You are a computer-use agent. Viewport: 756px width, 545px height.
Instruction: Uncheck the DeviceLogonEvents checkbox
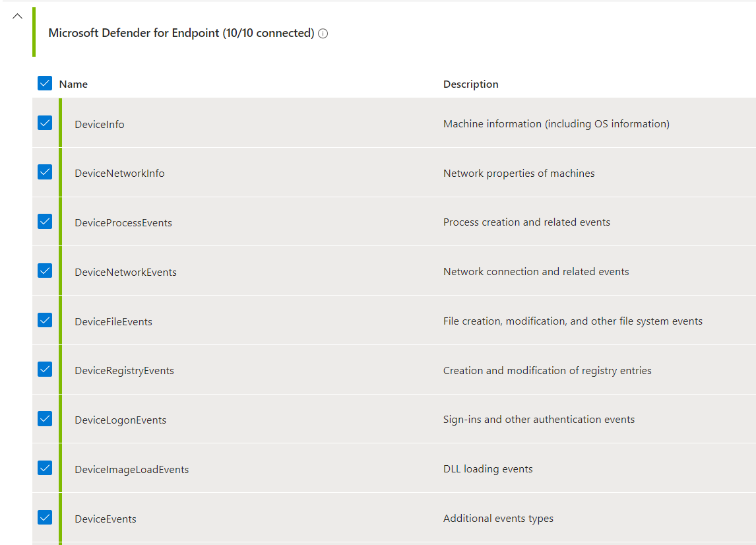point(45,419)
